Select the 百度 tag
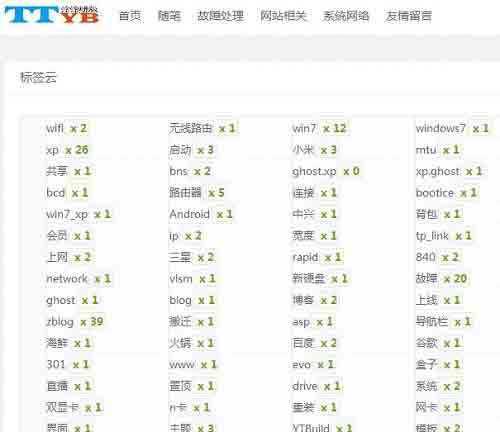This screenshot has height=432, width=500. 303,343
